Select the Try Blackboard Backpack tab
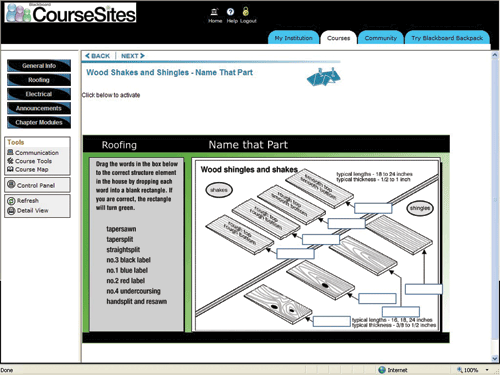500x375 pixels. coord(447,38)
